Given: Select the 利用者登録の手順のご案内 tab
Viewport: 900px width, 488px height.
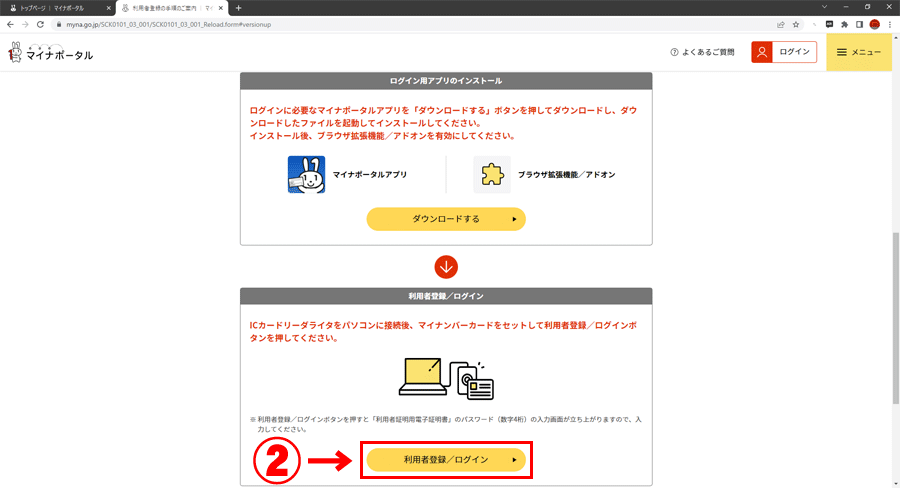Looking at the screenshot, I should pos(171,8).
